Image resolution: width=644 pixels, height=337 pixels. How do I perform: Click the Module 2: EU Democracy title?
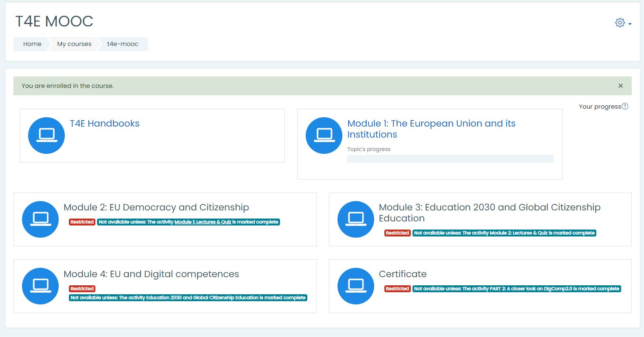click(x=156, y=207)
